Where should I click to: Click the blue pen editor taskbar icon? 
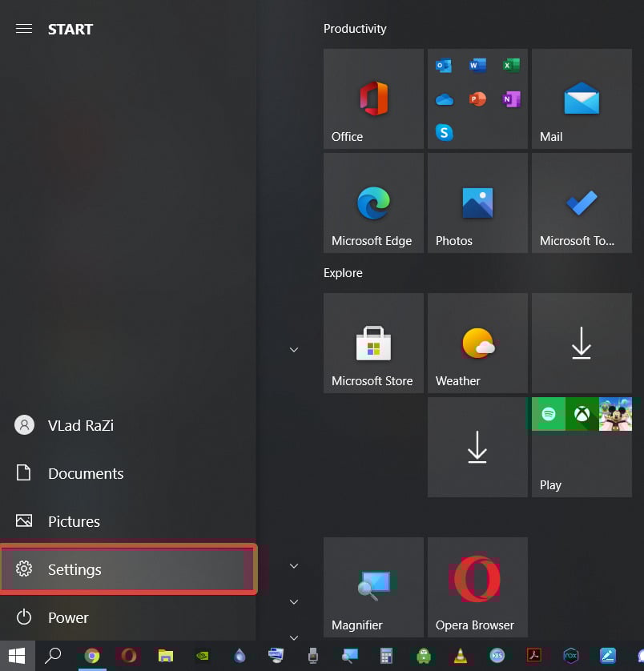pos(608,656)
